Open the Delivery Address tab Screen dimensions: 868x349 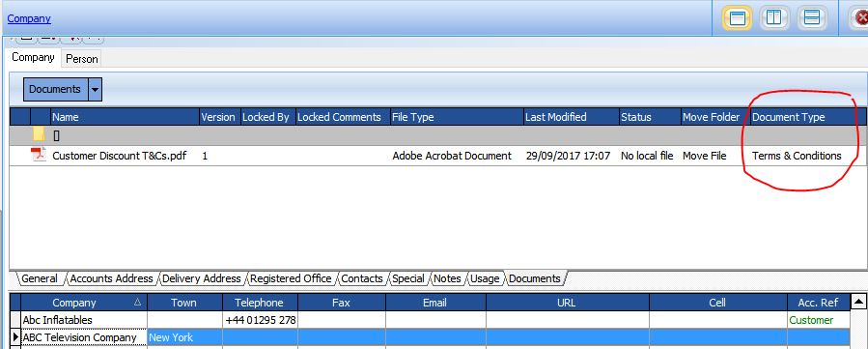(x=202, y=278)
